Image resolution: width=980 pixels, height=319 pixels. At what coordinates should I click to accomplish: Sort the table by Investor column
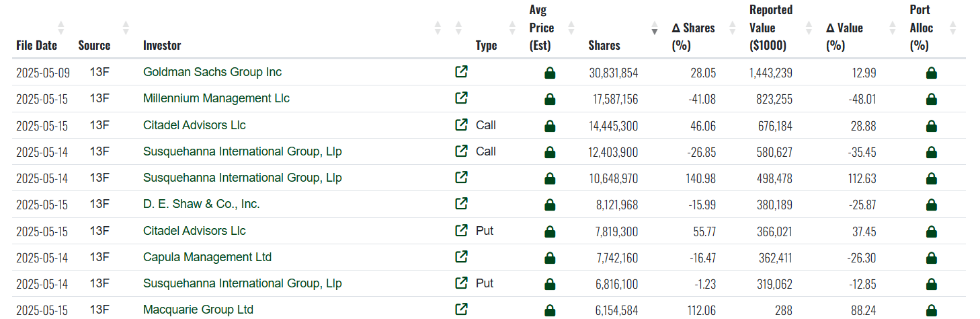point(162,45)
